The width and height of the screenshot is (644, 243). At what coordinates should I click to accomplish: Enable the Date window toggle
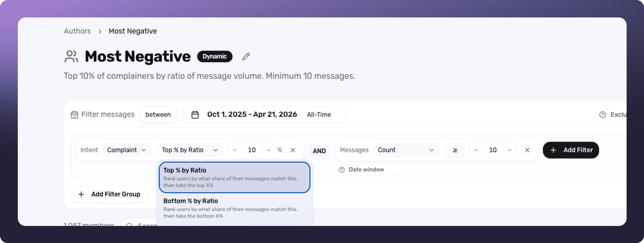tap(395, 170)
